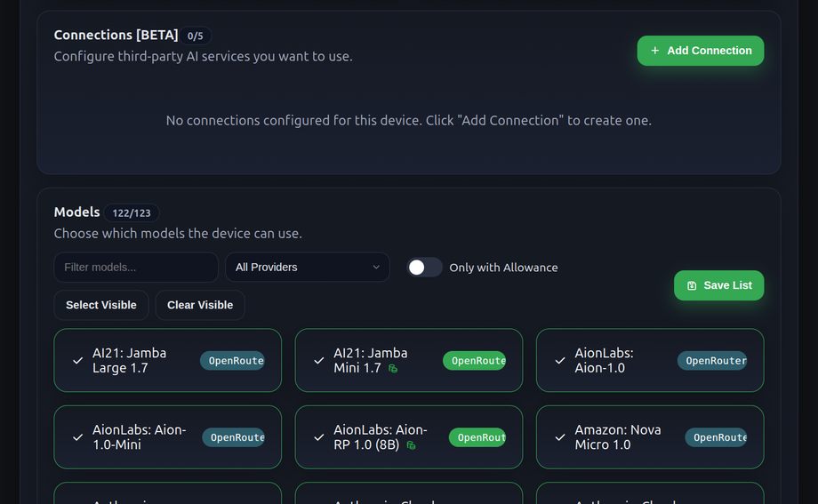The height and width of the screenshot is (504, 818).
Task: Click the checkmark icon on Amazon: Nova Micro 1.0
Action: coord(560,437)
